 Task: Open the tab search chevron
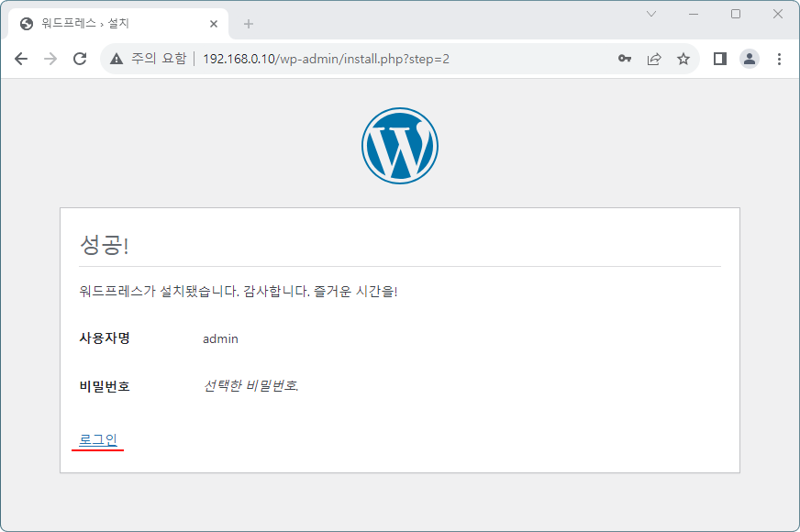(x=651, y=14)
